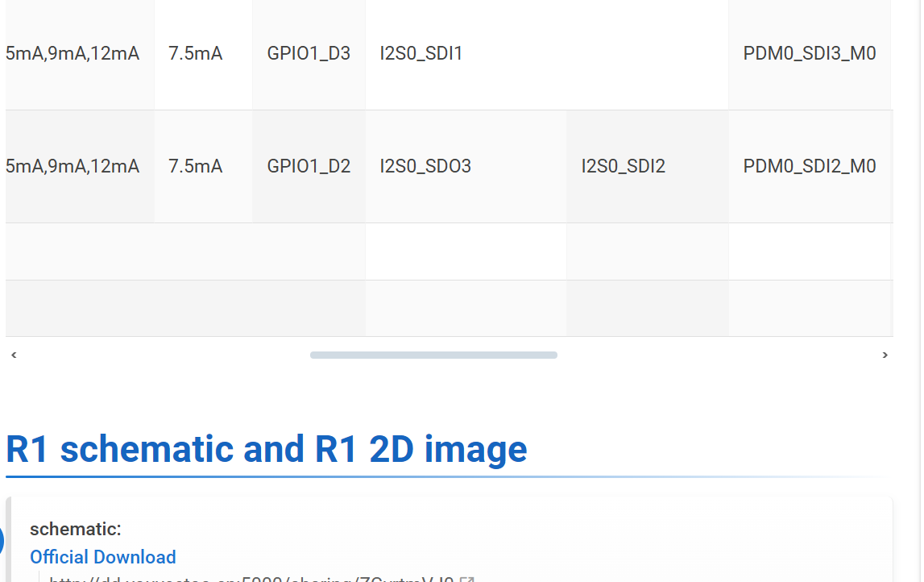
Task: Click the I2S0_SDI2 cell
Action: [624, 167]
